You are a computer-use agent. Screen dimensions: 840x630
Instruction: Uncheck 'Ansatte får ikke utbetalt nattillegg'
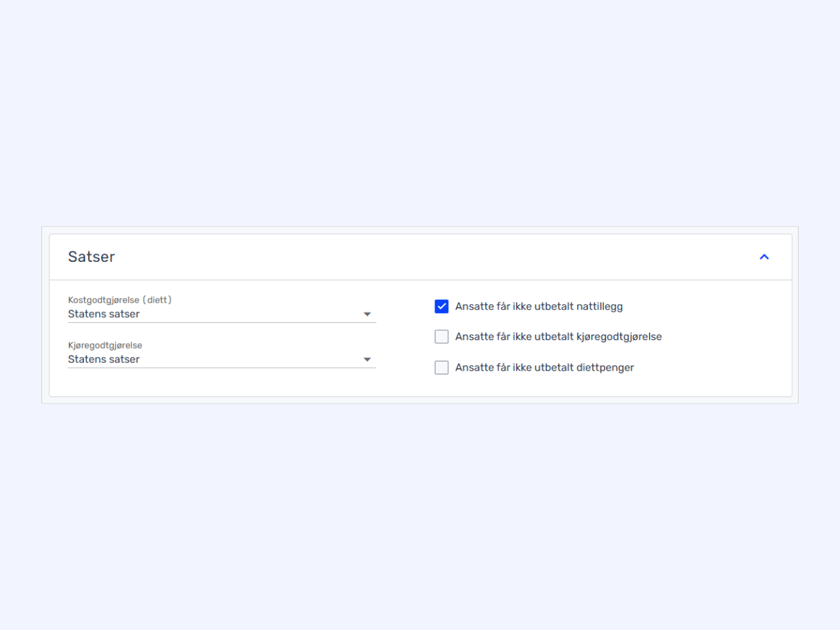[x=442, y=306]
